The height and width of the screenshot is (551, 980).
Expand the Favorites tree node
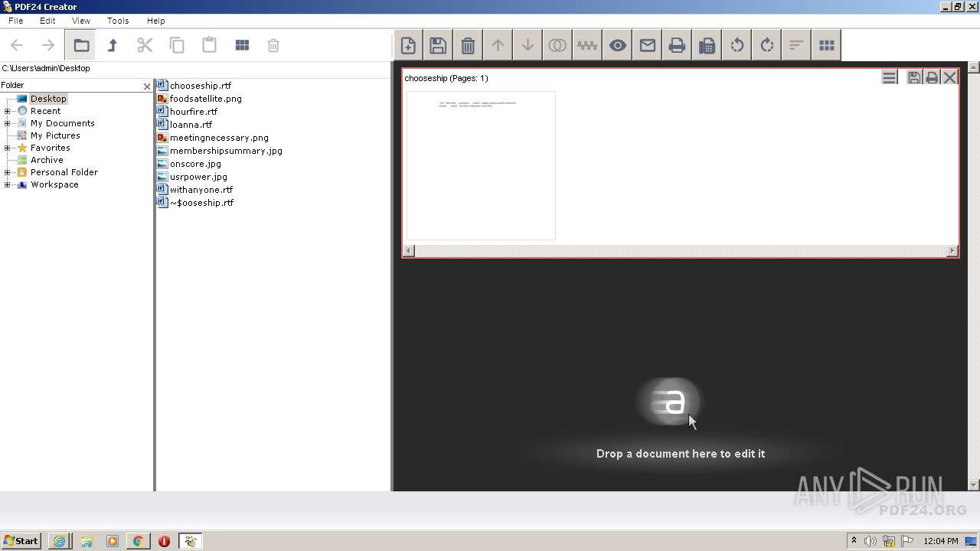pos(7,148)
